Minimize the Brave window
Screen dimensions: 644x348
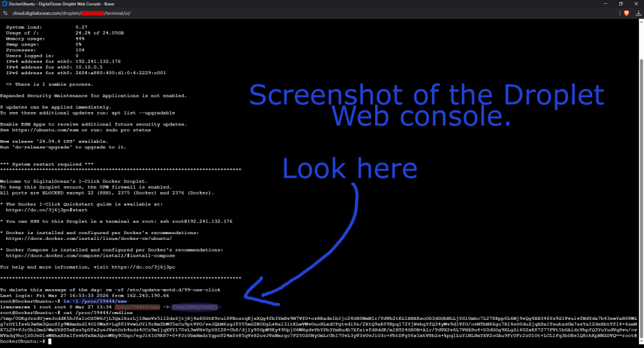click(605, 4)
